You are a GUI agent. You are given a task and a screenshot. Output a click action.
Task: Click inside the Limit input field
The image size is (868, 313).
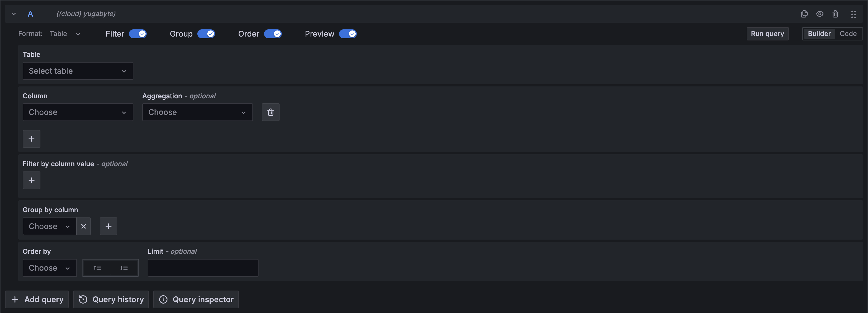(x=203, y=268)
